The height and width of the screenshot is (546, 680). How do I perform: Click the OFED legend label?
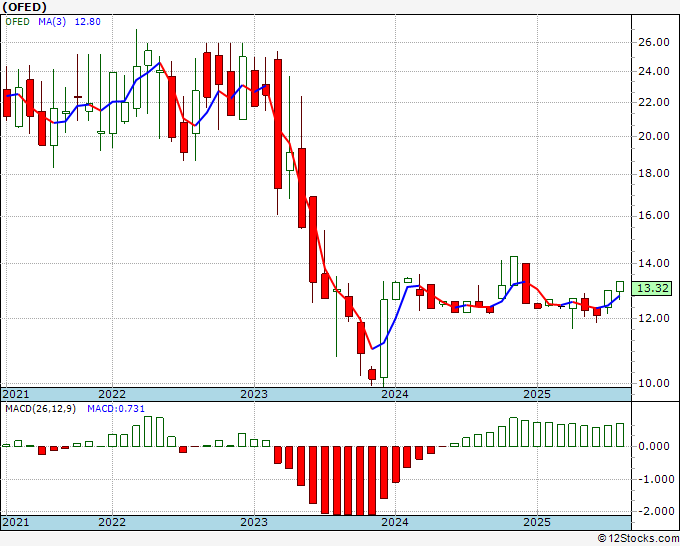pos(17,22)
